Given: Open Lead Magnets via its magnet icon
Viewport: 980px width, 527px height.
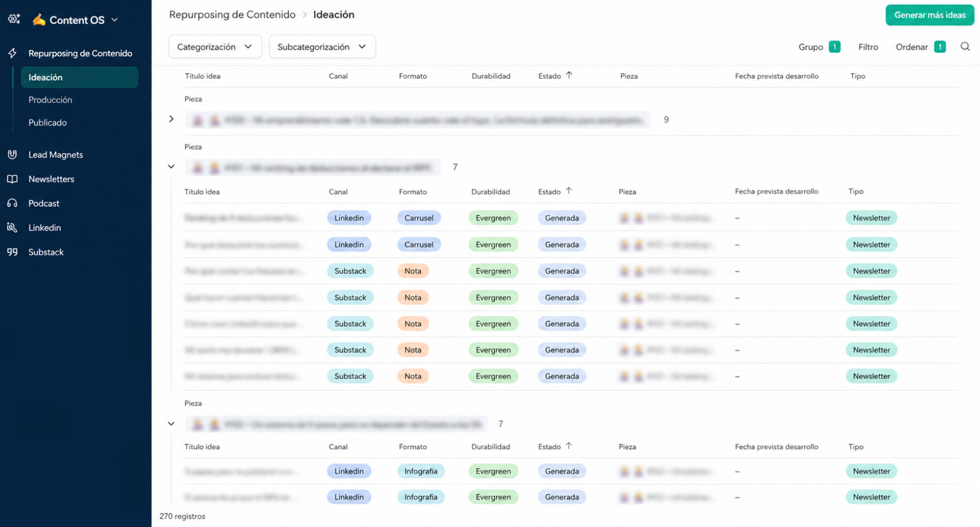Looking at the screenshot, I should [x=12, y=155].
